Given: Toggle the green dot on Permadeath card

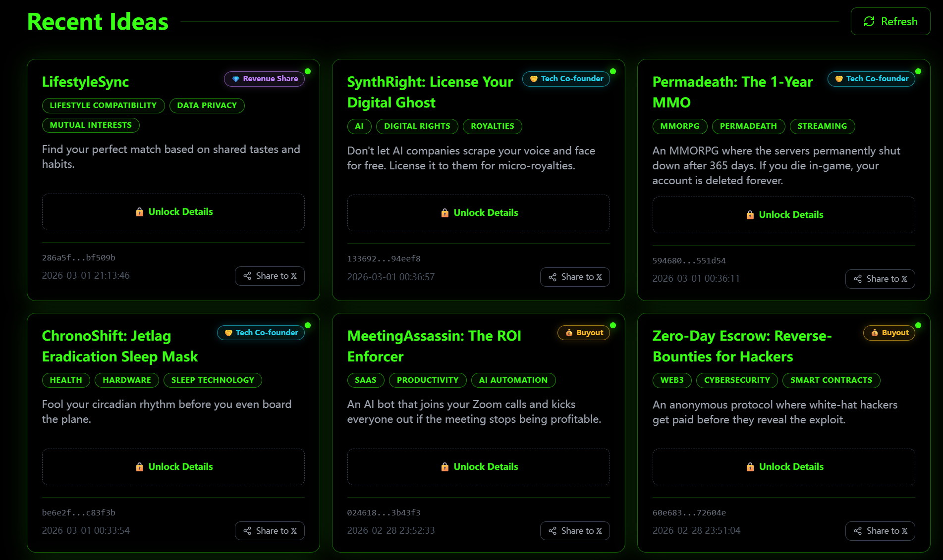Looking at the screenshot, I should (x=919, y=71).
